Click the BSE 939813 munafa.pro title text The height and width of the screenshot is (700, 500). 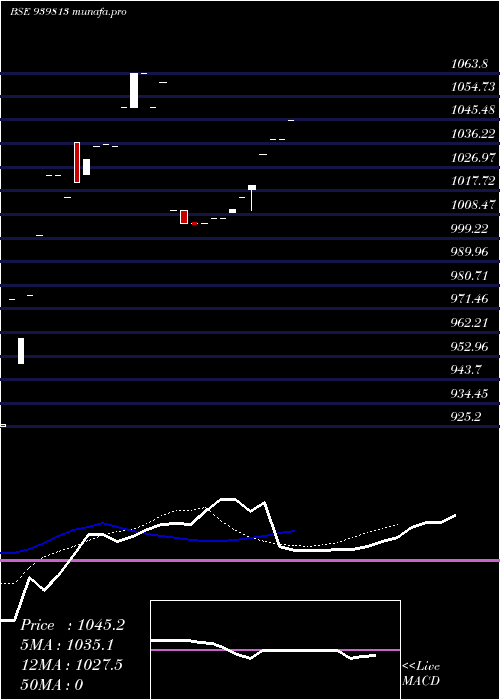click(68, 11)
